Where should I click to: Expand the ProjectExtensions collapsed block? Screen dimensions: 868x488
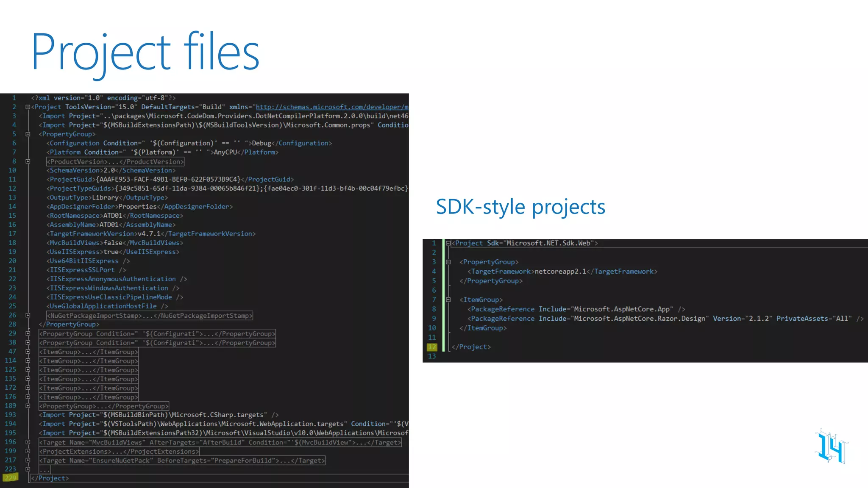coord(28,451)
